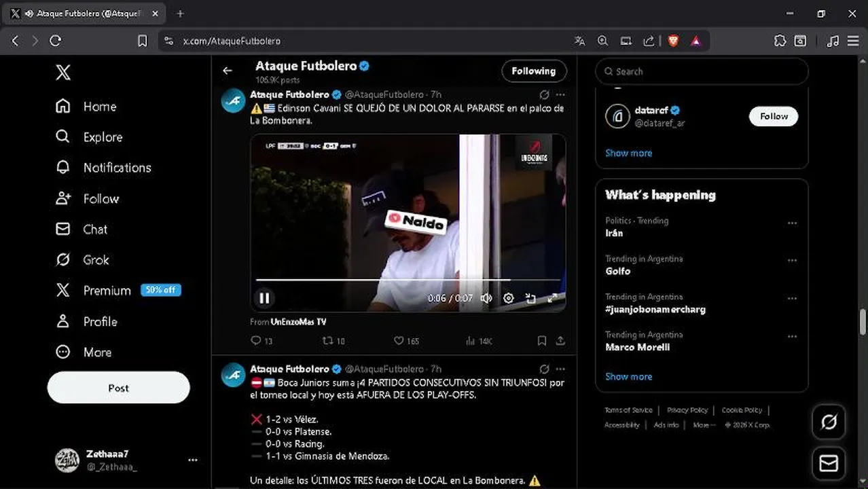Click the X logo in the sidebar
868x489 pixels.
point(63,72)
